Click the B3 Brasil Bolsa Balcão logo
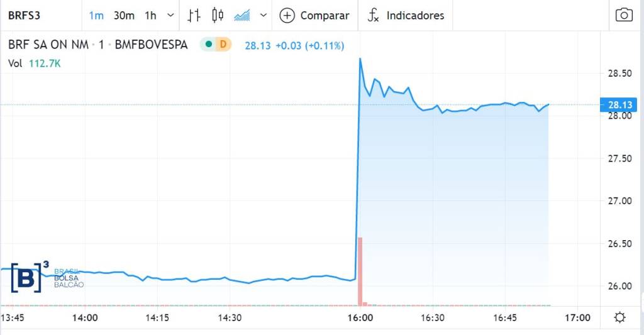Image resolution: width=644 pixels, height=335 pixels. (47, 277)
